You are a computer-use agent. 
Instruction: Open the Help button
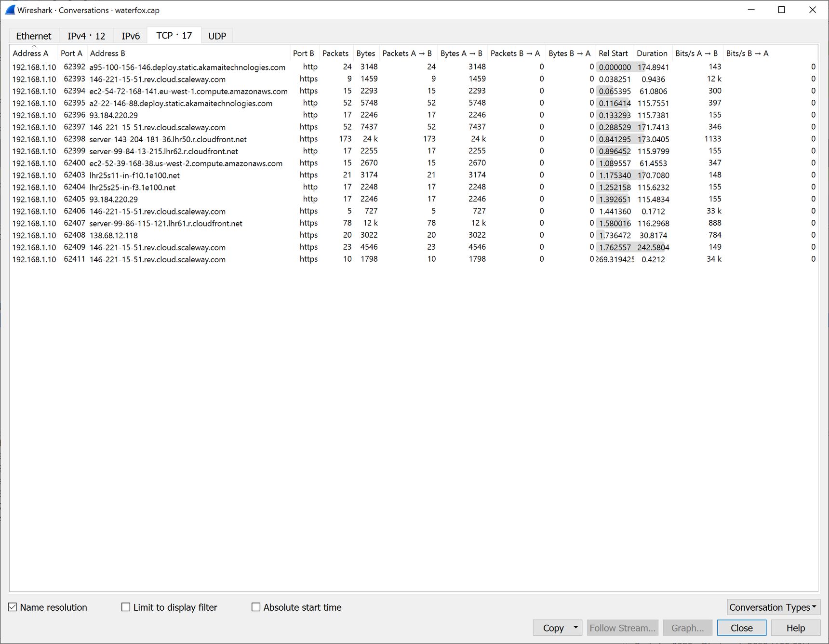pyautogui.click(x=795, y=628)
